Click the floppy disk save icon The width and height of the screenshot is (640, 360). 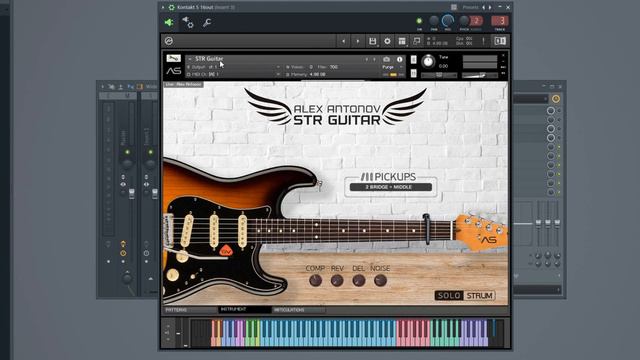(x=372, y=41)
